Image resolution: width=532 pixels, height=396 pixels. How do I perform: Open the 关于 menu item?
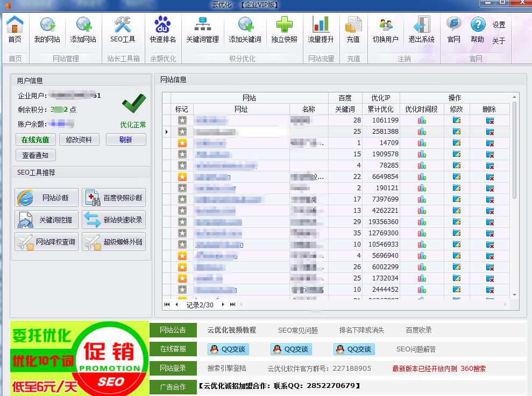[x=499, y=41]
